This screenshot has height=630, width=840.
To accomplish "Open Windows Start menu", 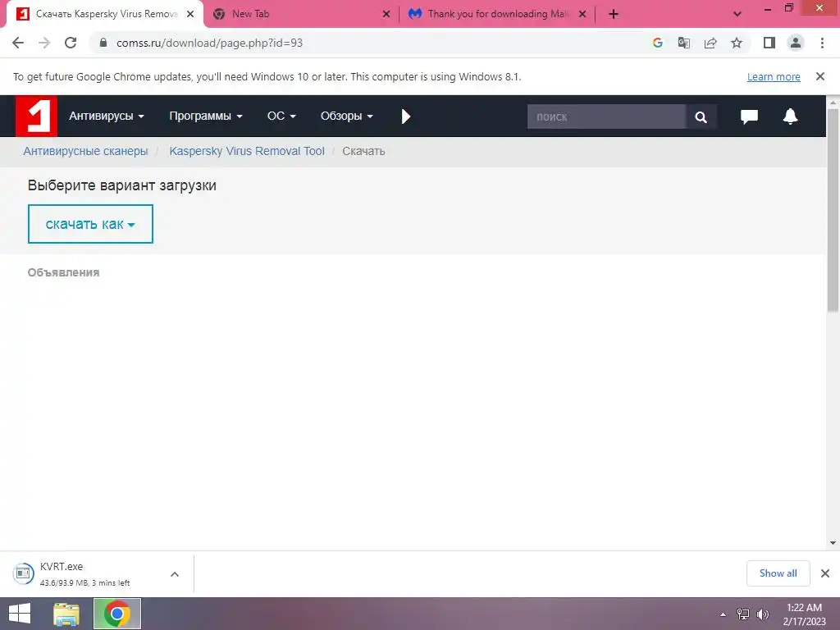I will [x=20, y=614].
